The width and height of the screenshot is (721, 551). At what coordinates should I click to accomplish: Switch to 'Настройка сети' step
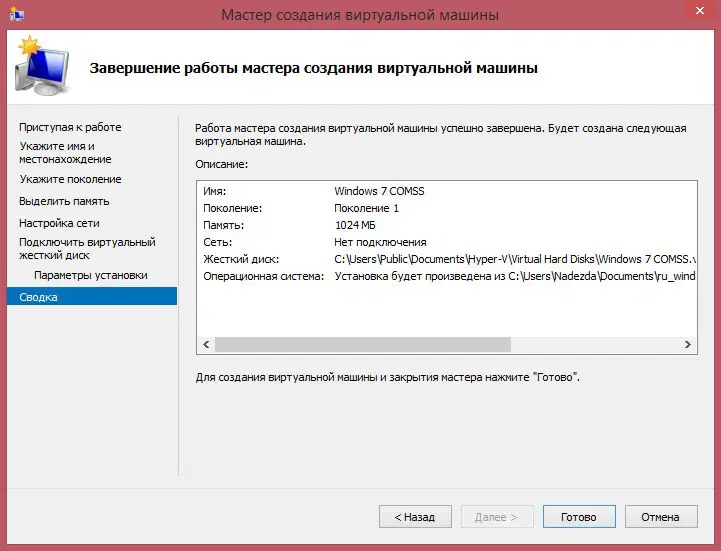coord(59,223)
